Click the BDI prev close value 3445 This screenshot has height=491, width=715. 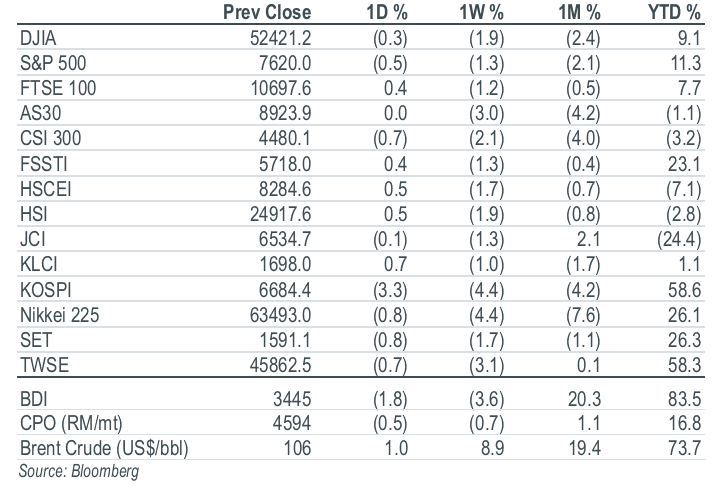pos(292,399)
